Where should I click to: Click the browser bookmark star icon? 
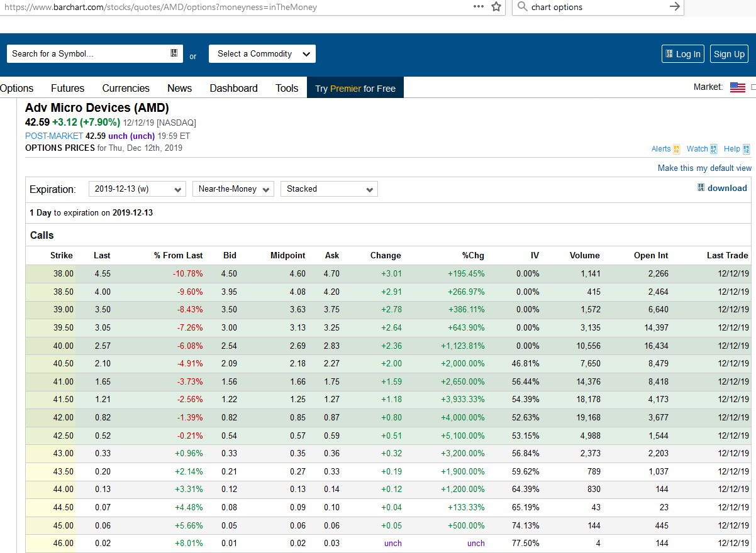pyautogui.click(x=496, y=7)
